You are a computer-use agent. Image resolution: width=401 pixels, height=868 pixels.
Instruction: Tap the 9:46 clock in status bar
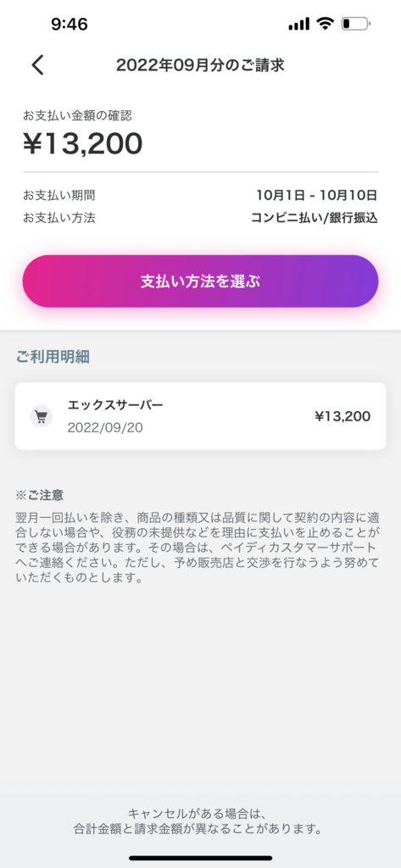(x=70, y=24)
